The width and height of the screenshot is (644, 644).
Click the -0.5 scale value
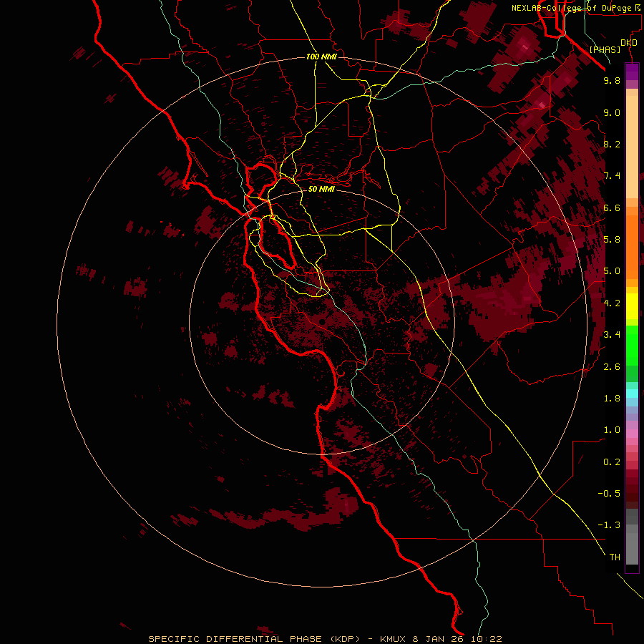coord(609,494)
